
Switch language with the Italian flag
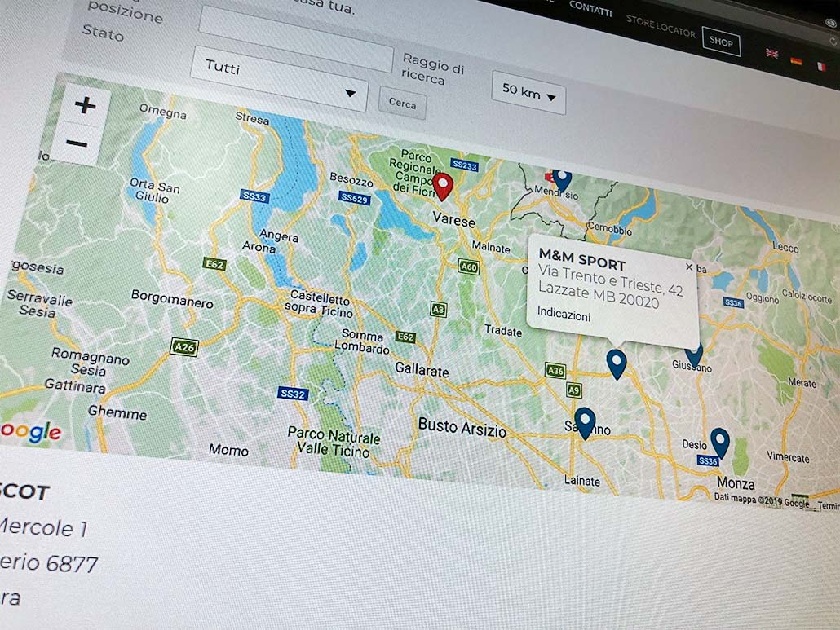pyautogui.click(x=820, y=66)
